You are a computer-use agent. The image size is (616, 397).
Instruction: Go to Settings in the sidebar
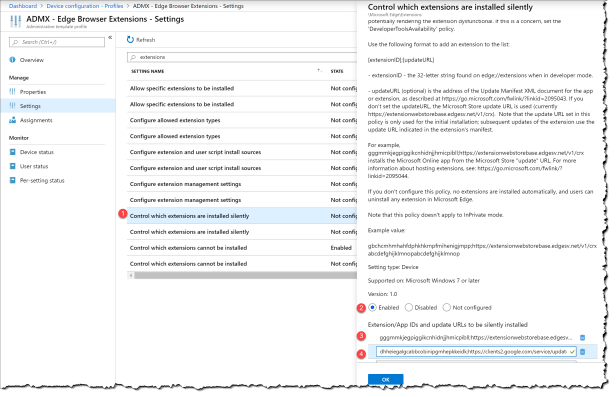[30, 106]
